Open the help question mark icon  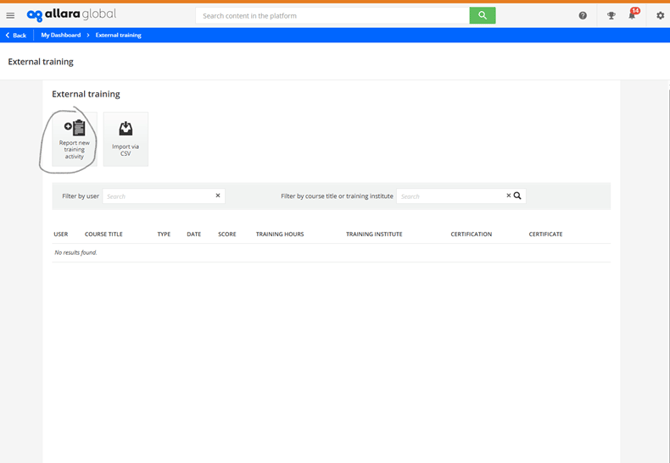pos(583,16)
